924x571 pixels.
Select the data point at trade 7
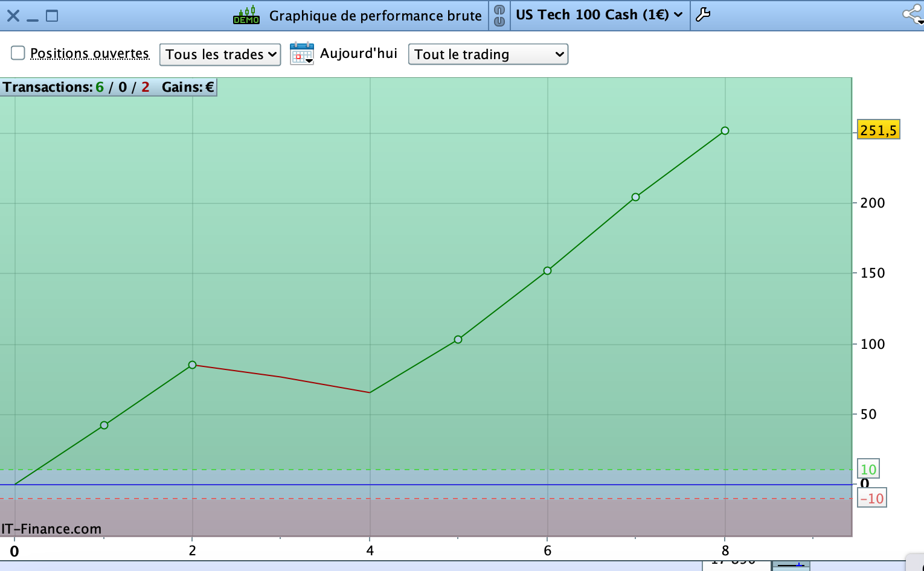point(635,197)
